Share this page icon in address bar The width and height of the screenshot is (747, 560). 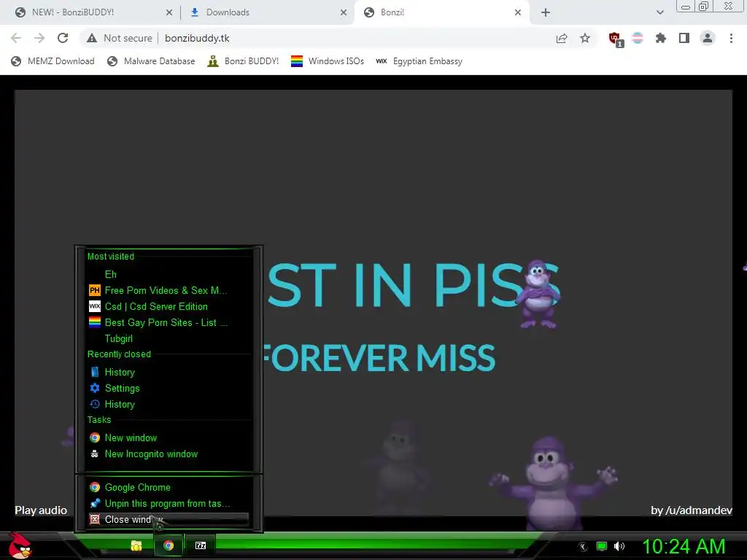[x=562, y=38]
